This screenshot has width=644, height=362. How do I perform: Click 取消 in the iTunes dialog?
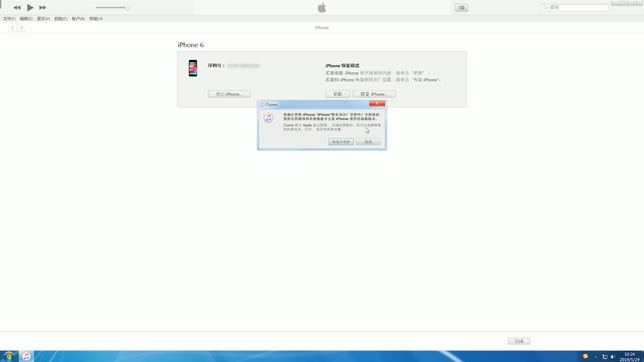click(x=368, y=141)
